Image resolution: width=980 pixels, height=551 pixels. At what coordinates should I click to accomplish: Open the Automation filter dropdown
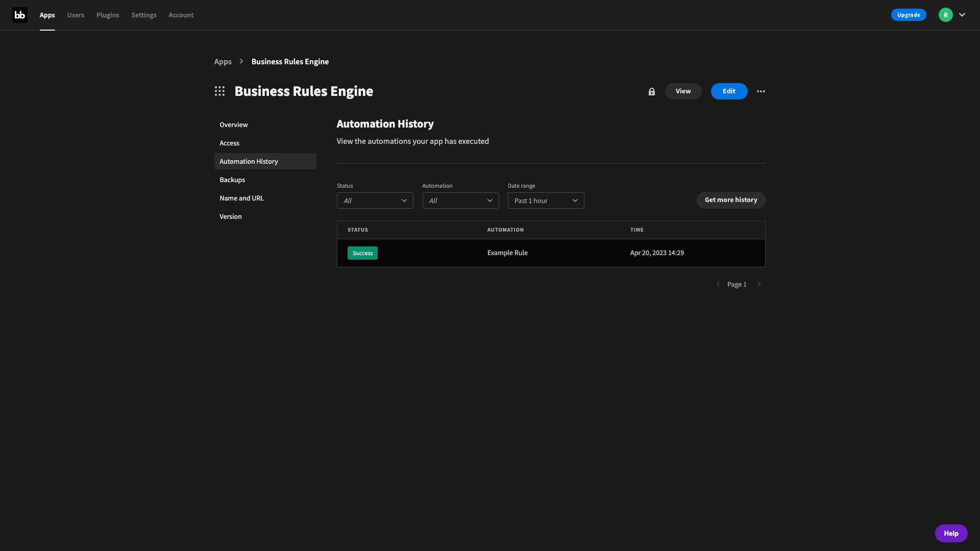(x=460, y=201)
